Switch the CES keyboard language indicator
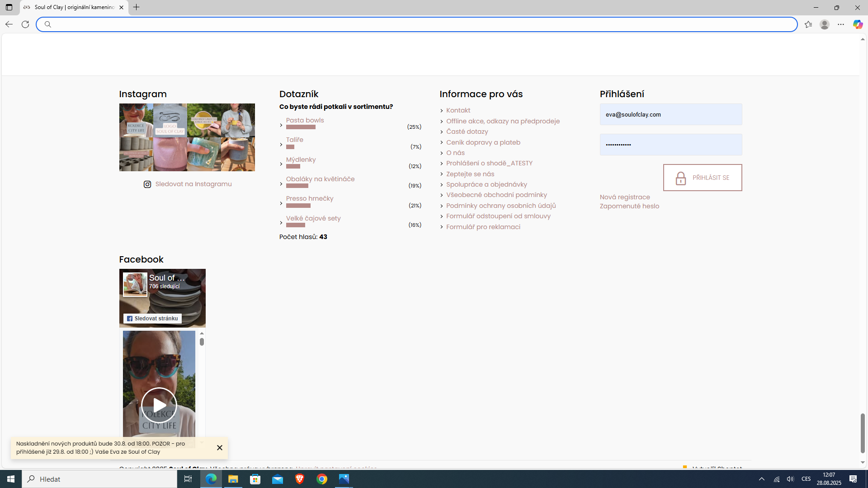868x488 pixels. tap(806, 479)
